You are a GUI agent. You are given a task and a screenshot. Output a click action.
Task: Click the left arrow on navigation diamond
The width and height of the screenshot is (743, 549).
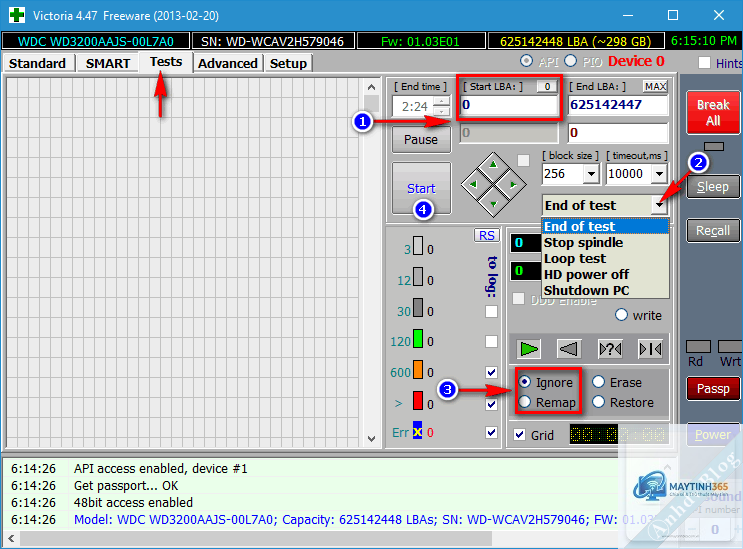472,185
